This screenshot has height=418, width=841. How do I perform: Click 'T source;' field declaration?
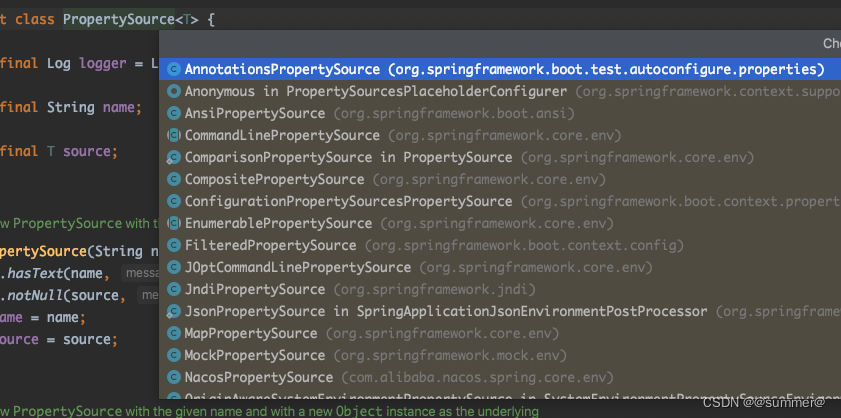[82, 151]
